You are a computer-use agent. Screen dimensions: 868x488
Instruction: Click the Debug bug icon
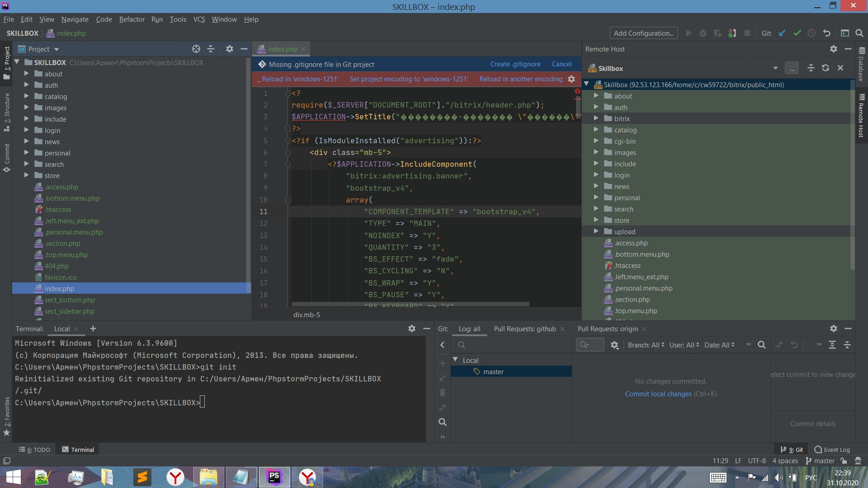(703, 33)
